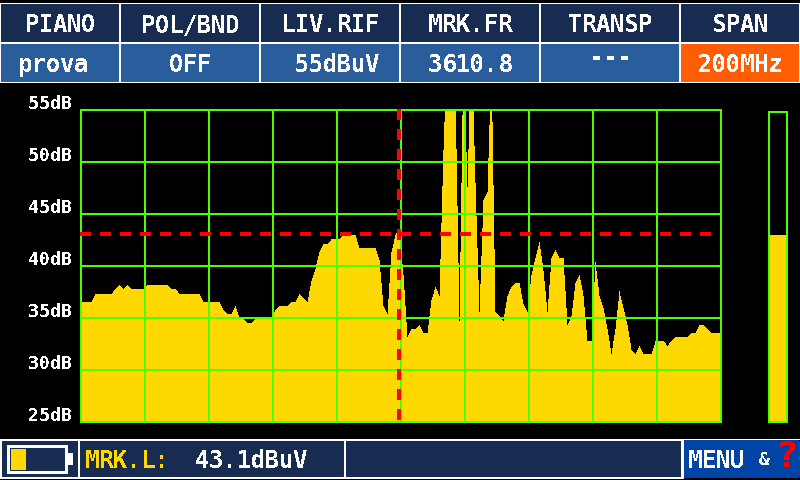800x480 pixels.
Task: Select the LIV.RIF header
Action: (330, 23)
